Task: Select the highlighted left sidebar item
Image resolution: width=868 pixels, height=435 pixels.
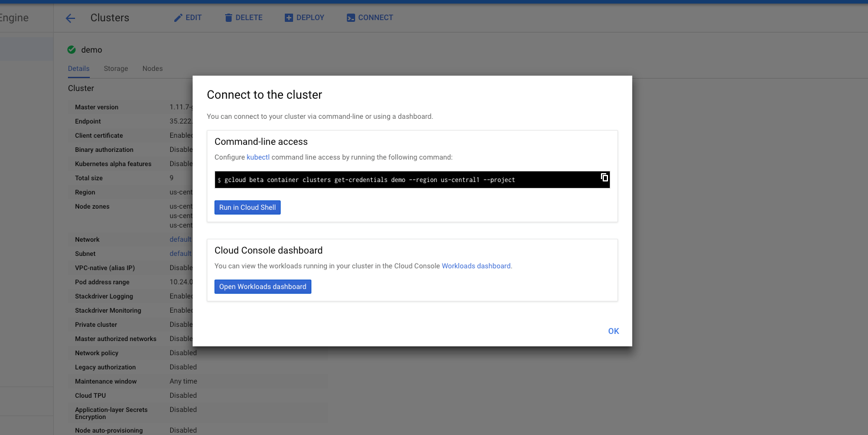Action: pyautogui.click(x=26, y=49)
